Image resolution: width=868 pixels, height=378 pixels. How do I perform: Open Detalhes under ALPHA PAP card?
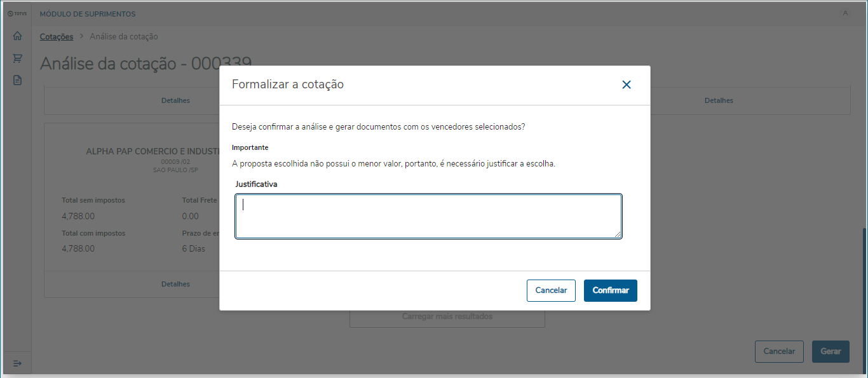pos(175,284)
